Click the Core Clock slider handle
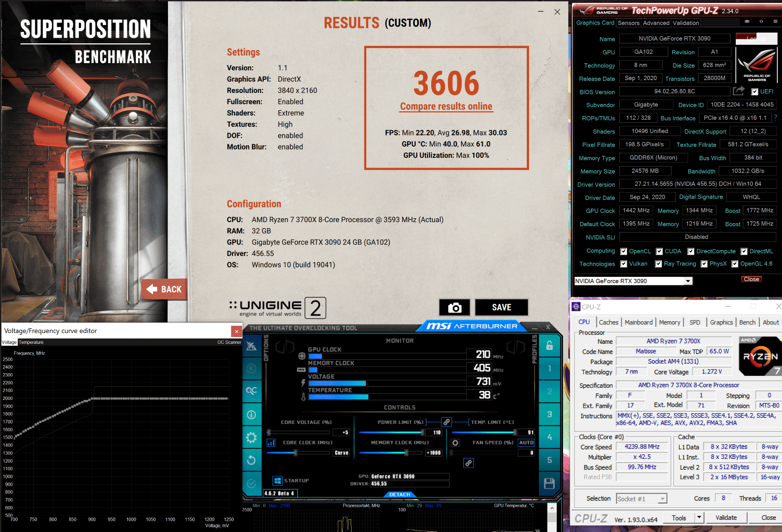This screenshot has height=532, width=782. [295, 453]
